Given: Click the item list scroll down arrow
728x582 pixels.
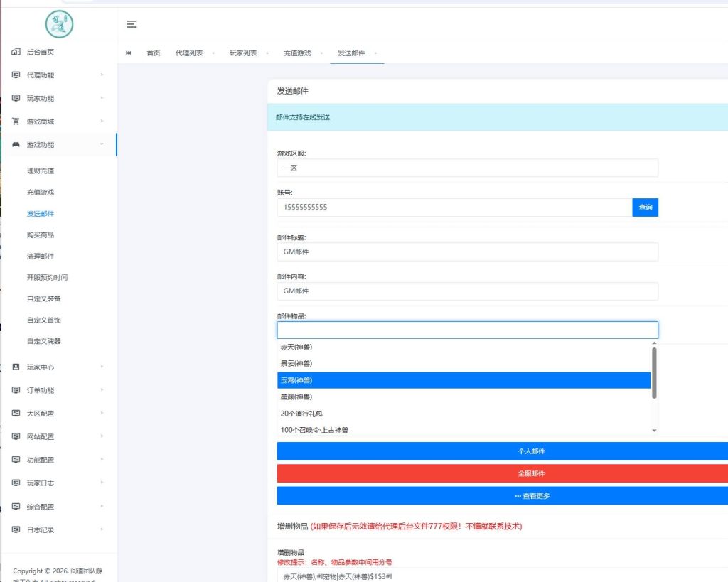Looking at the screenshot, I should coord(654,431).
